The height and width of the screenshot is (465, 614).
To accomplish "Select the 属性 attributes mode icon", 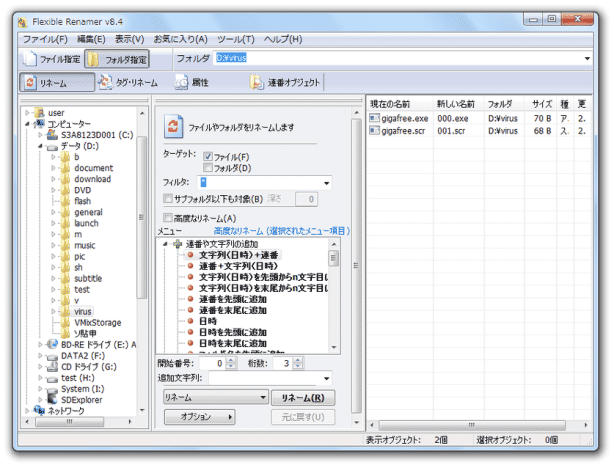I will click(x=181, y=83).
